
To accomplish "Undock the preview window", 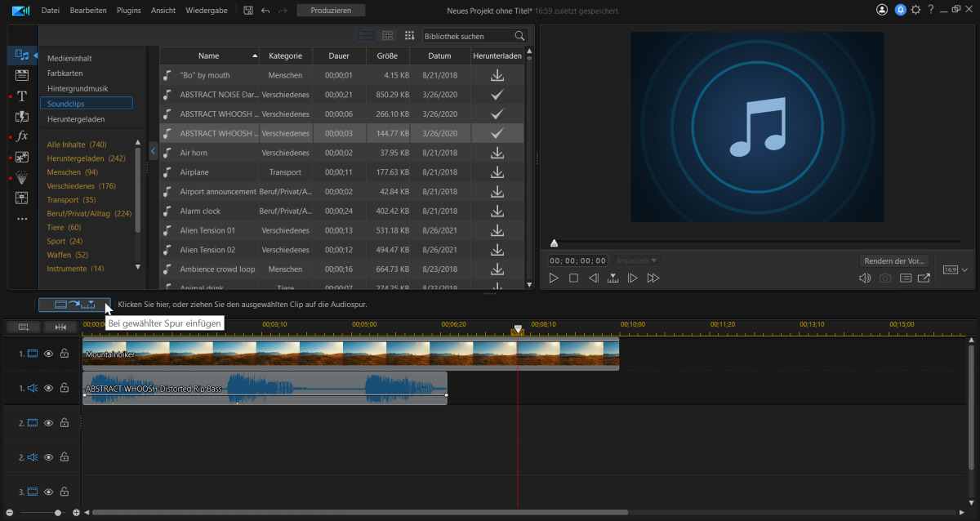I will pos(924,278).
